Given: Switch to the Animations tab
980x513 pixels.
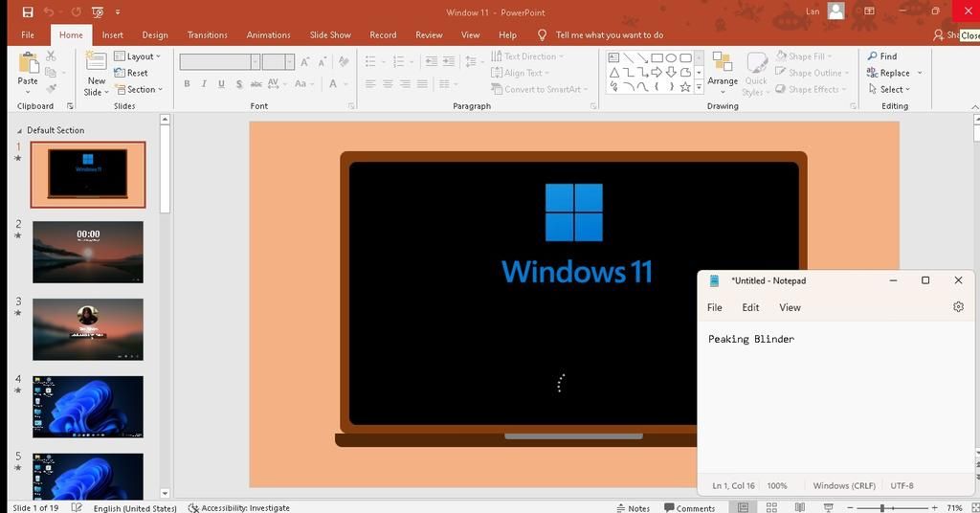Looking at the screenshot, I should (x=268, y=35).
